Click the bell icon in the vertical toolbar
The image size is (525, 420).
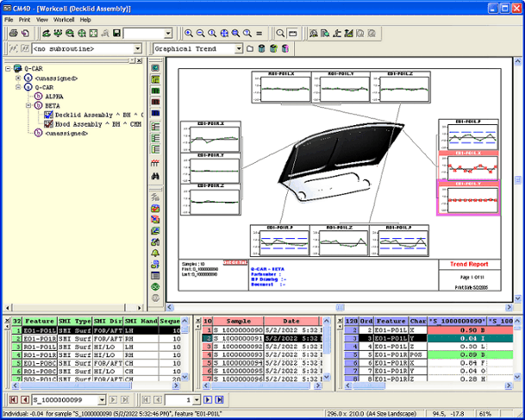coord(155,253)
